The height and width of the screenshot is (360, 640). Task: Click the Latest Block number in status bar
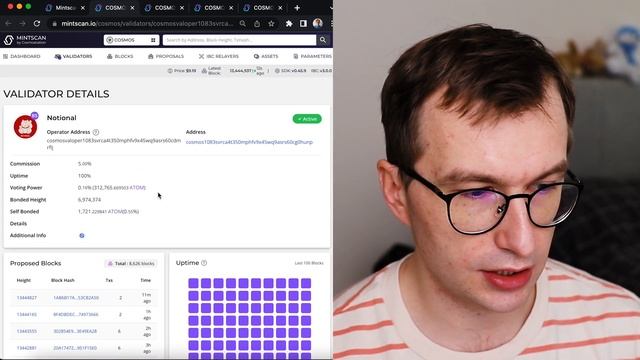click(x=240, y=71)
